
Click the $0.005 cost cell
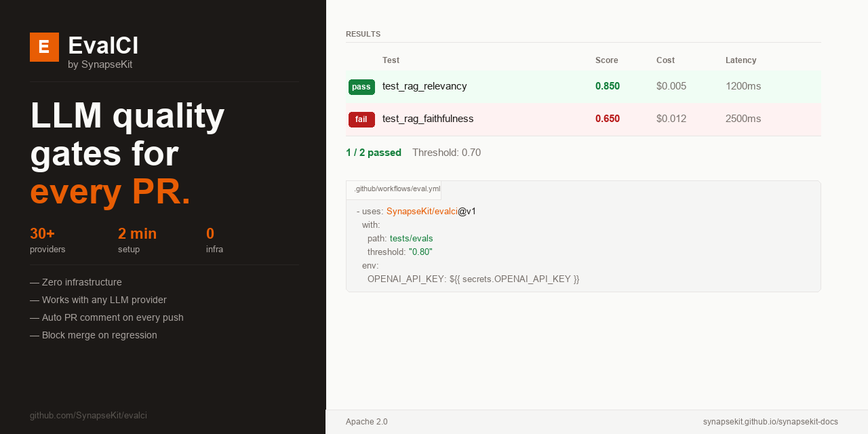(x=671, y=86)
